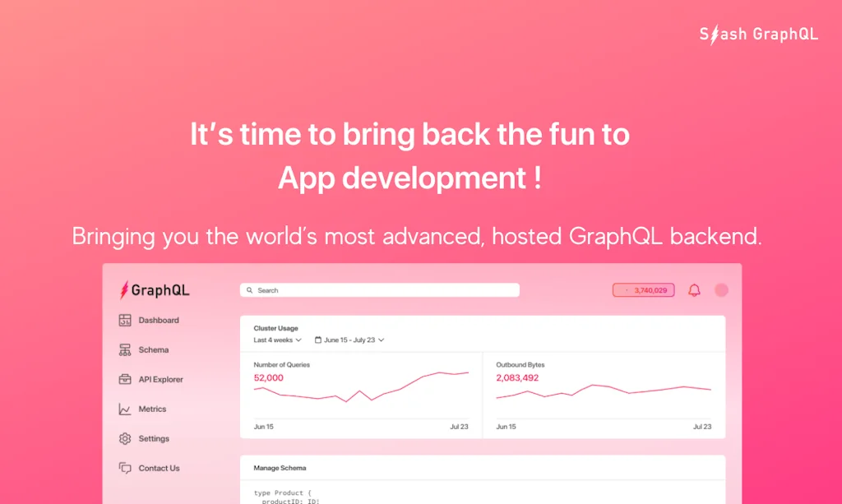
Task: Open the June 15 - July 23 date selector
Action: (352, 340)
